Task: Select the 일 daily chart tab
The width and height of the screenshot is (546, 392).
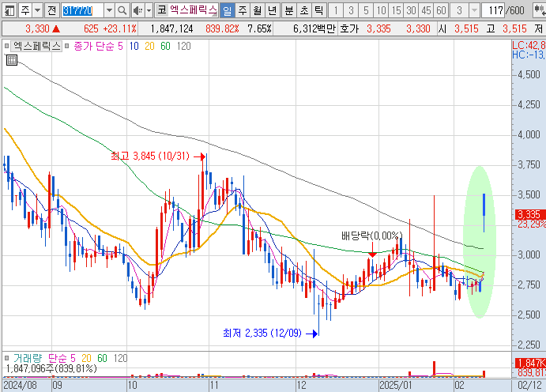Action: (x=227, y=10)
